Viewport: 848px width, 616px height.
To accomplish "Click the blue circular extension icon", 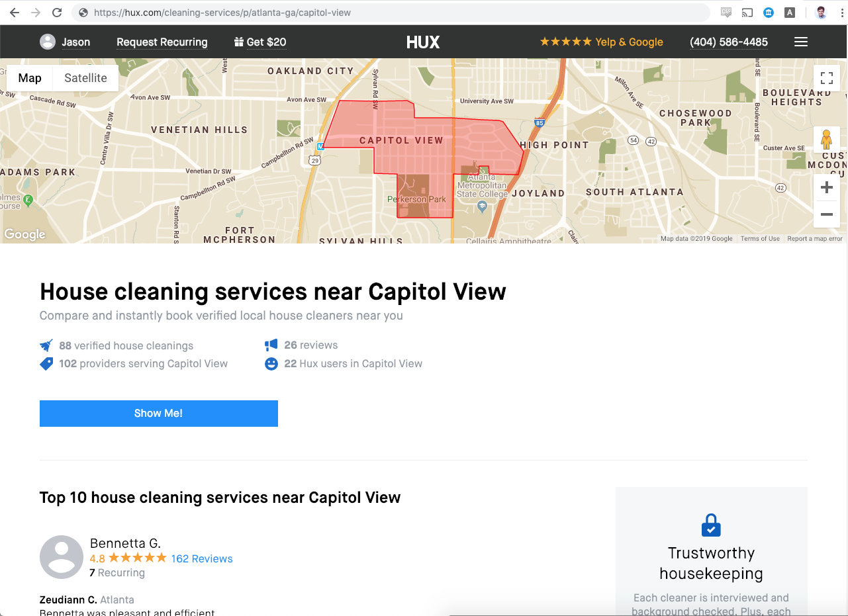I will (x=769, y=13).
